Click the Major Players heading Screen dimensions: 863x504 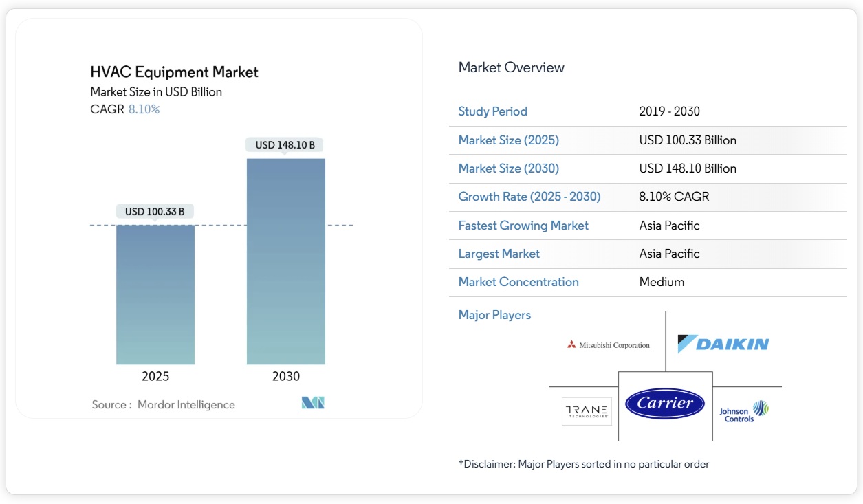494,315
